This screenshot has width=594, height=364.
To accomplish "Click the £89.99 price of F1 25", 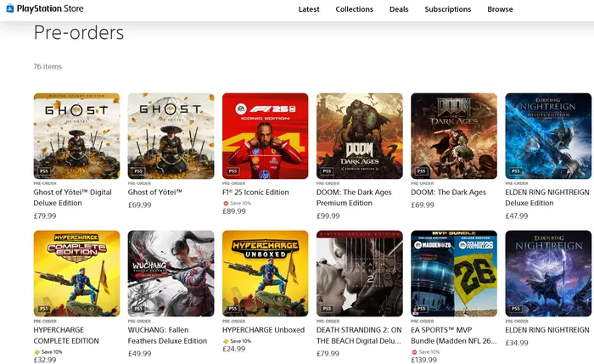I will coord(233,211).
